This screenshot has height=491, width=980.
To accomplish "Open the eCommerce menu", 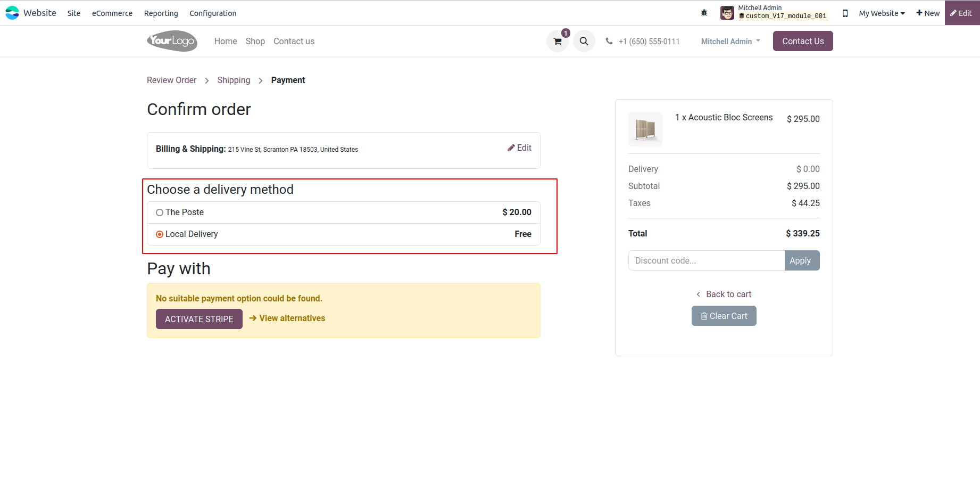I will (112, 13).
